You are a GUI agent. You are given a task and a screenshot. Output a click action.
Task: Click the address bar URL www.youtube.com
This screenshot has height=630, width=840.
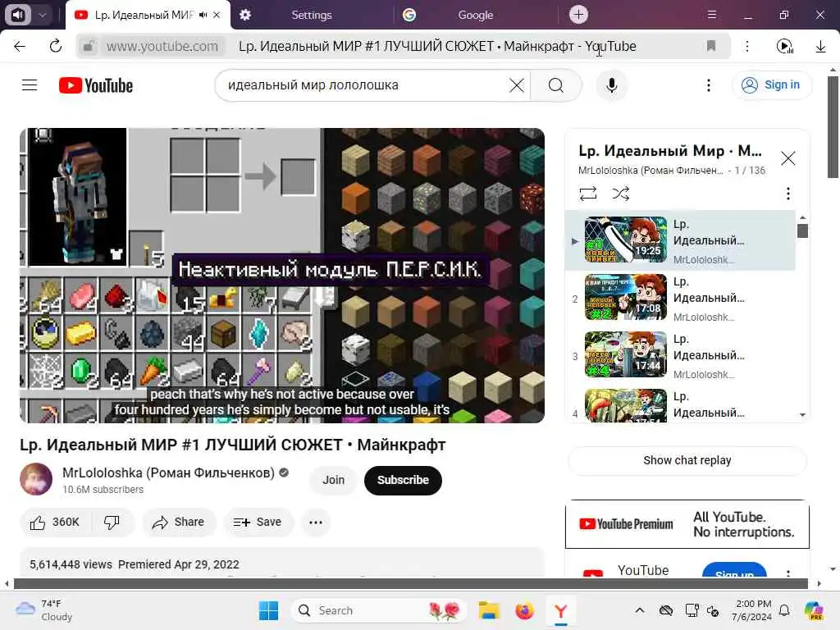pos(162,47)
